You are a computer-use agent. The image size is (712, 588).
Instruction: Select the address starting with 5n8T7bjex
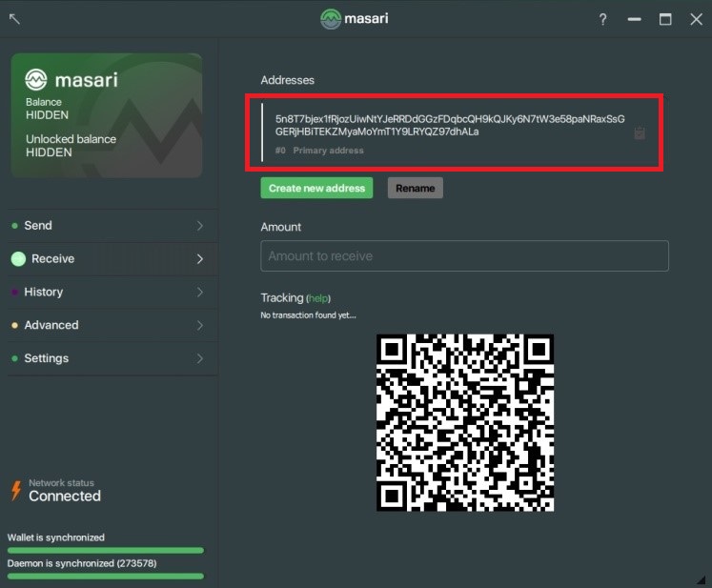tap(450, 125)
